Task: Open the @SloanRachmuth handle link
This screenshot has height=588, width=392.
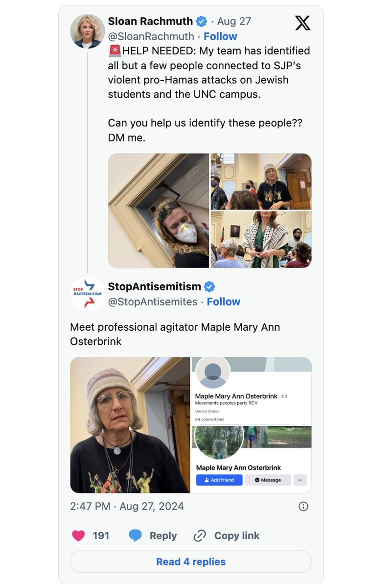Action: (x=151, y=36)
